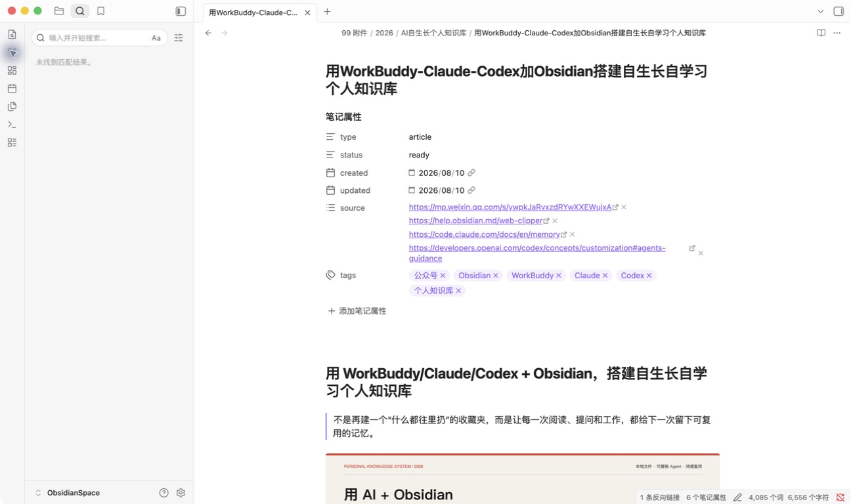This screenshot has width=851, height=504.
Task: Click the bottom list-style ribbon icon
Action: (12, 142)
